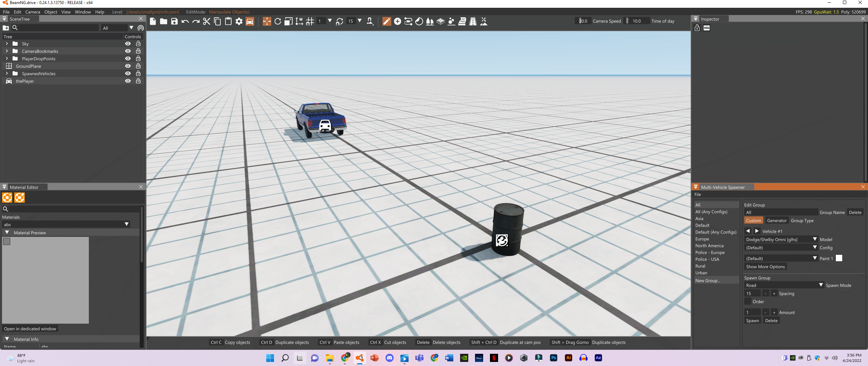Switch to the Generator group type tab
Screen dimensions: 868x366
tap(777, 221)
